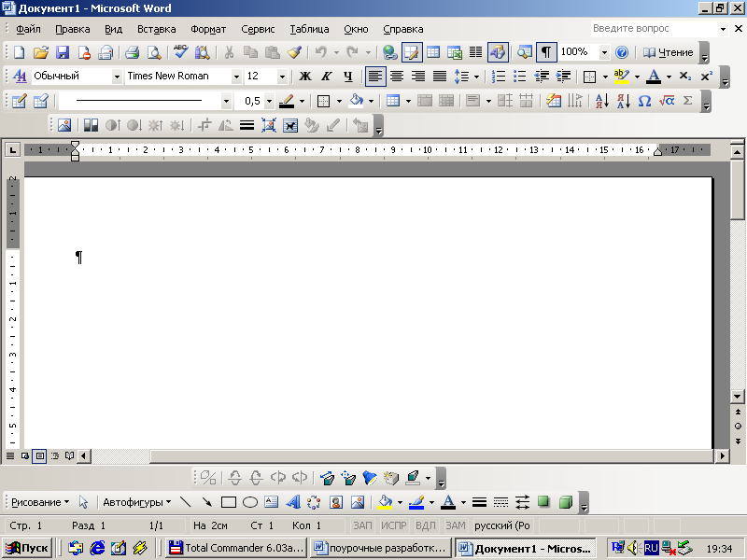Click the Drawing fill color bucket
The height and width of the screenshot is (560, 747).
[385, 502]
